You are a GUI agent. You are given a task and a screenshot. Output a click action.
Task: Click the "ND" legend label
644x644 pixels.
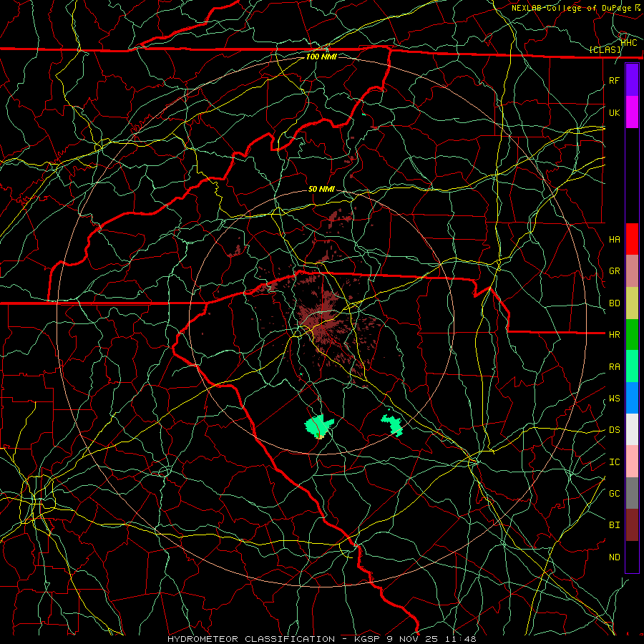614,557
